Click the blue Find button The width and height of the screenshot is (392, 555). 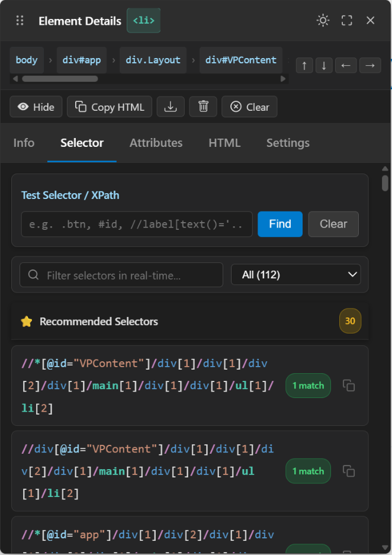click(x=280, y=224)
